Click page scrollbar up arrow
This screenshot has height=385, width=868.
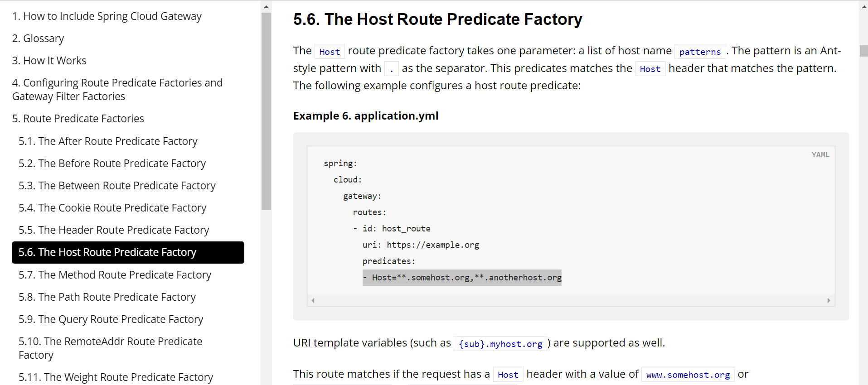[864, 7]
